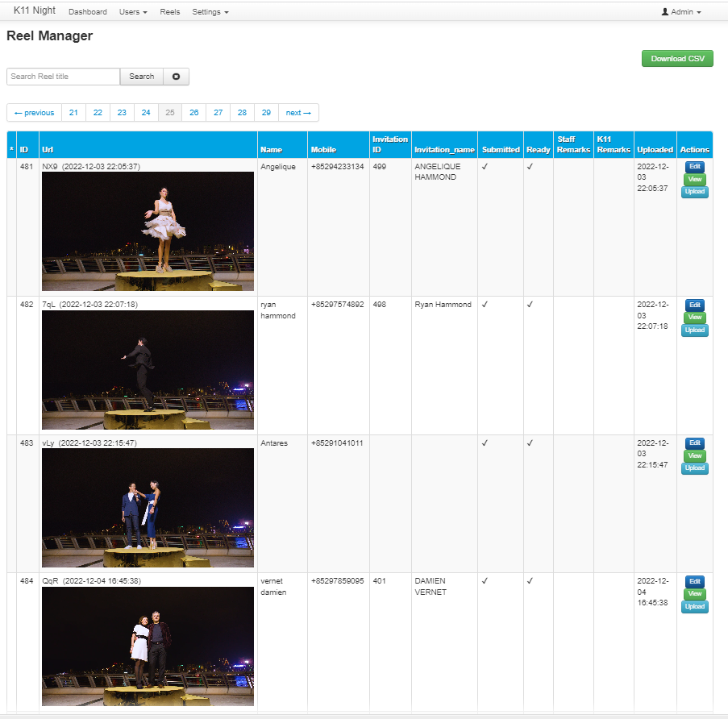Click the Admin user icon

tap(665, 11)
